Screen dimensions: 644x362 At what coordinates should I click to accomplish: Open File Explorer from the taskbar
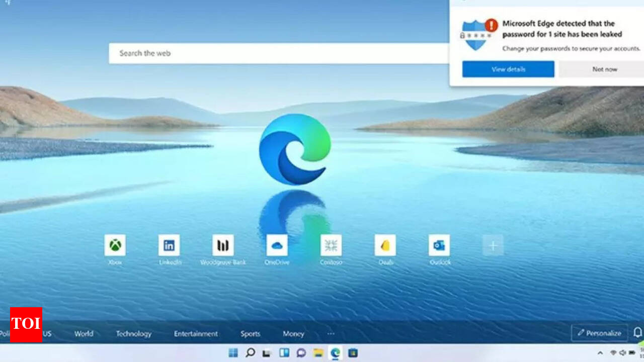click(x=318, y=353)
